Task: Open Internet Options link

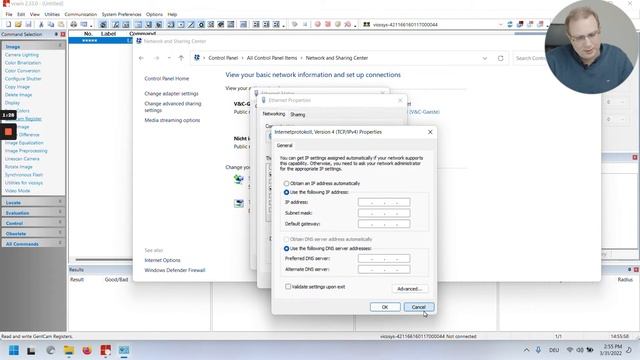Action: click(162, 260)
